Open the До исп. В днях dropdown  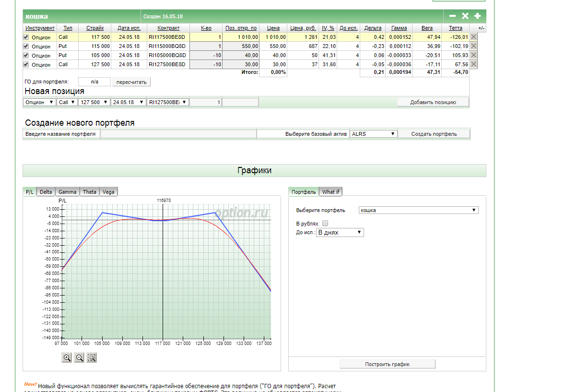pos(340,232)
